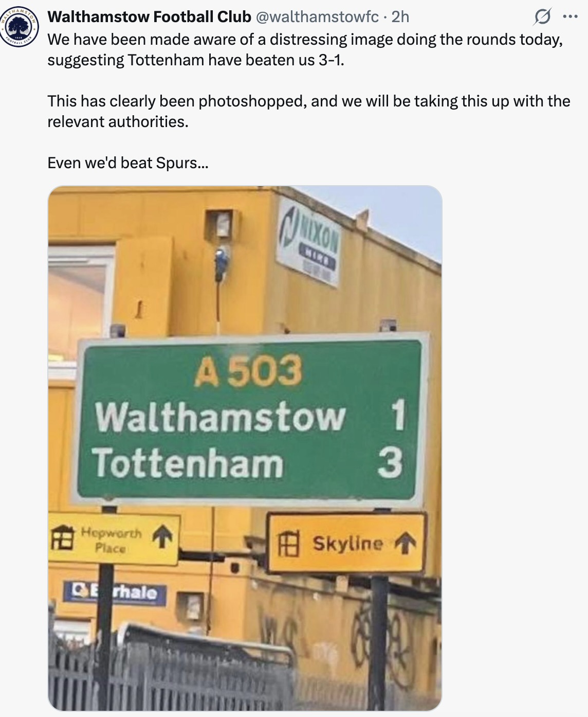Screen dimensions: 588x717
Task: Click the @walthamstowfc handle
Action: point(317,17)
